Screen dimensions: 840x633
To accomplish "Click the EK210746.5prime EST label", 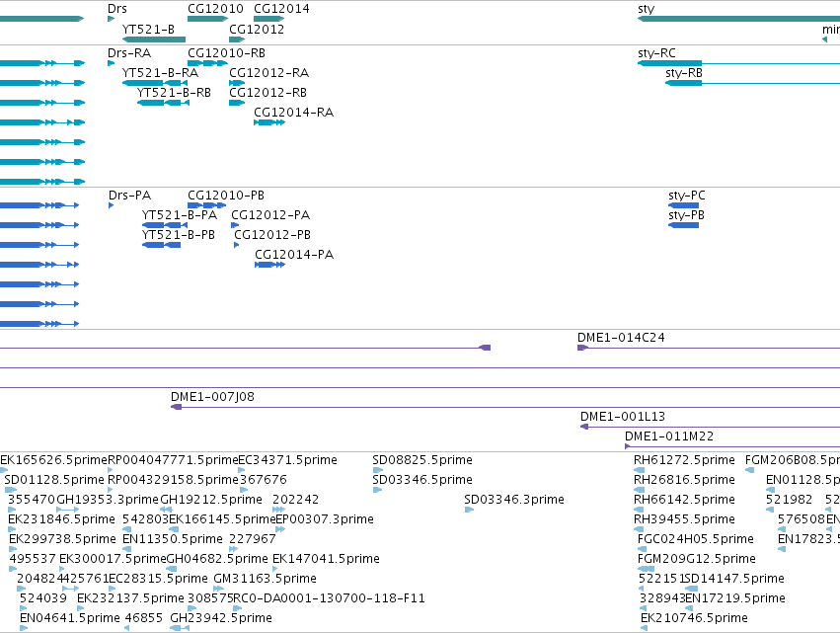I will pyautogui.click(x=694, y=618).
